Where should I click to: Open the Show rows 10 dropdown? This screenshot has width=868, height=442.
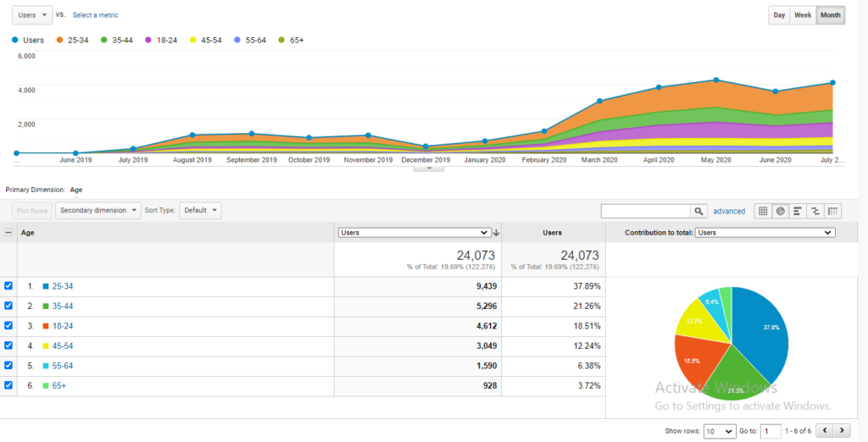coord(720,431)
